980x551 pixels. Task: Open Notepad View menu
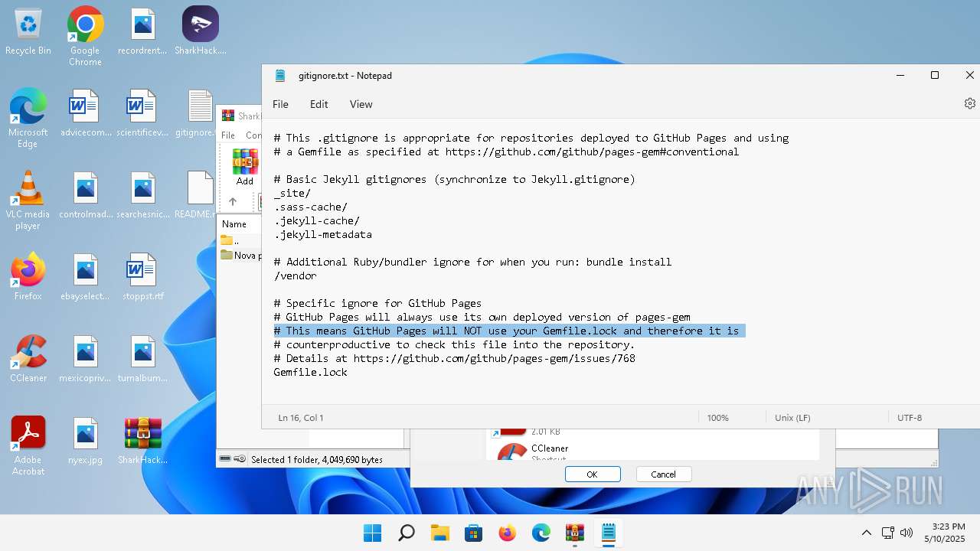tap(361, 104)
